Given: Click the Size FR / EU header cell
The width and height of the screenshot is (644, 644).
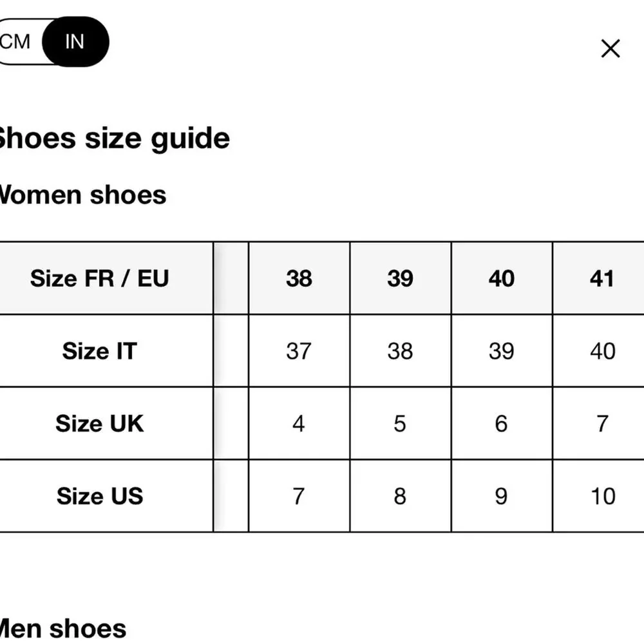Looking at the screenshot, I should click(x=99, y=278).
